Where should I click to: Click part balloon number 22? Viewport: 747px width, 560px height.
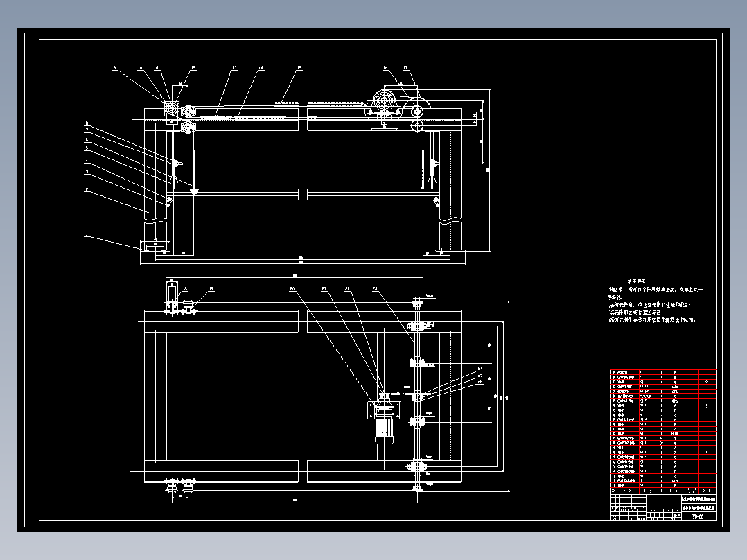348,289
